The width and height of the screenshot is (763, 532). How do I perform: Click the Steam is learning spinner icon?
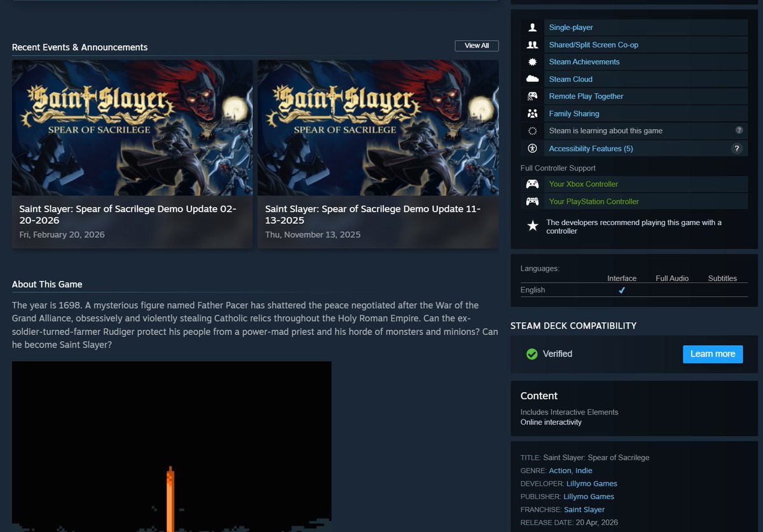532,130
